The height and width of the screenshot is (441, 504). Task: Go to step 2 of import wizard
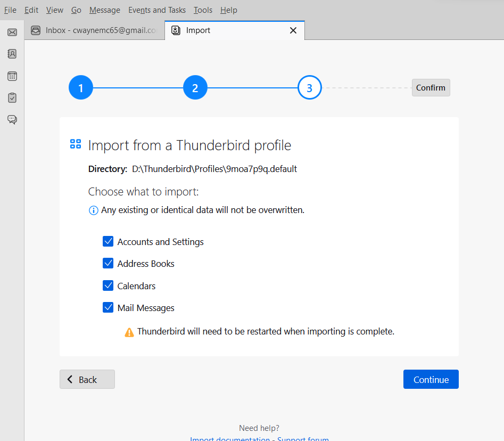click(x=195, y=88)
